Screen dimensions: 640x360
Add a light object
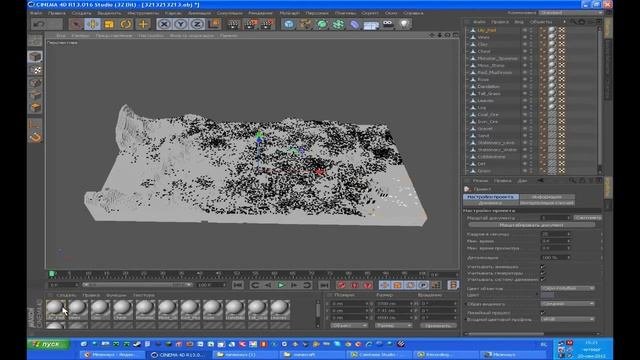404,24
